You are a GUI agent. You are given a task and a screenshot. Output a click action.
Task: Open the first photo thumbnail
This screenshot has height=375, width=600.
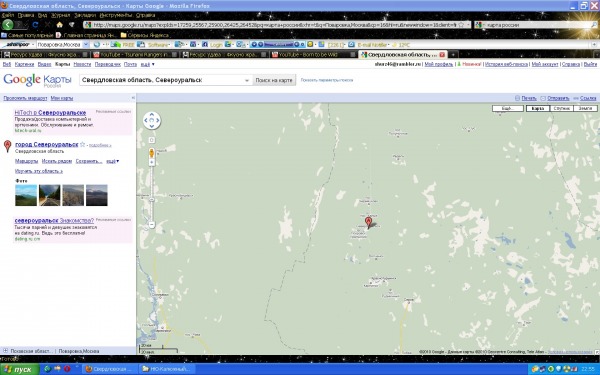pyautogui.click(x=26, y=195)
